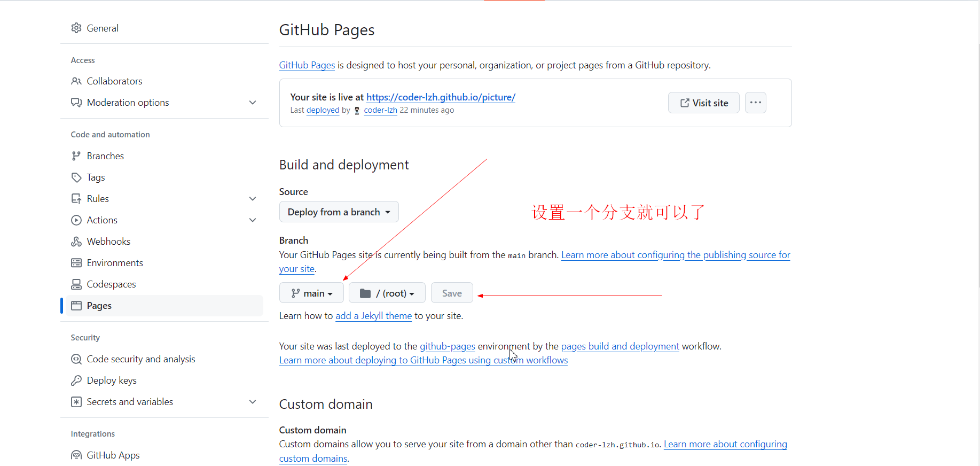Screen dimensions: 980x466
Task: Click the Moderation options comment icon
Action: pos(76,103)
